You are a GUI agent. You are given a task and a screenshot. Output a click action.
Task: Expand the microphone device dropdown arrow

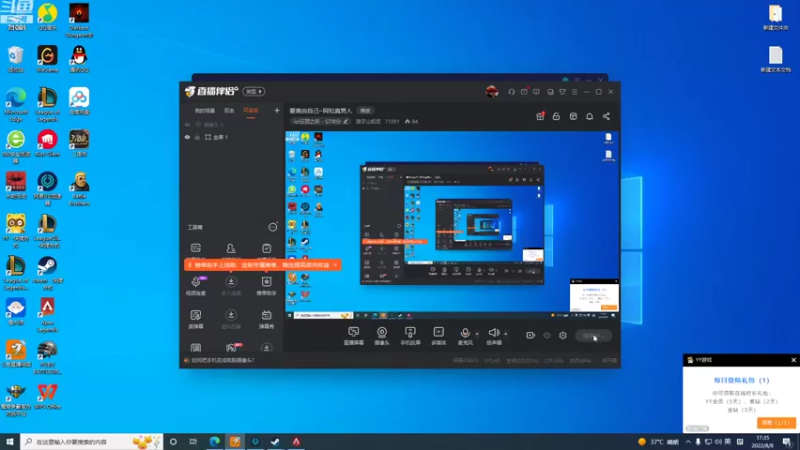(477, 334)
